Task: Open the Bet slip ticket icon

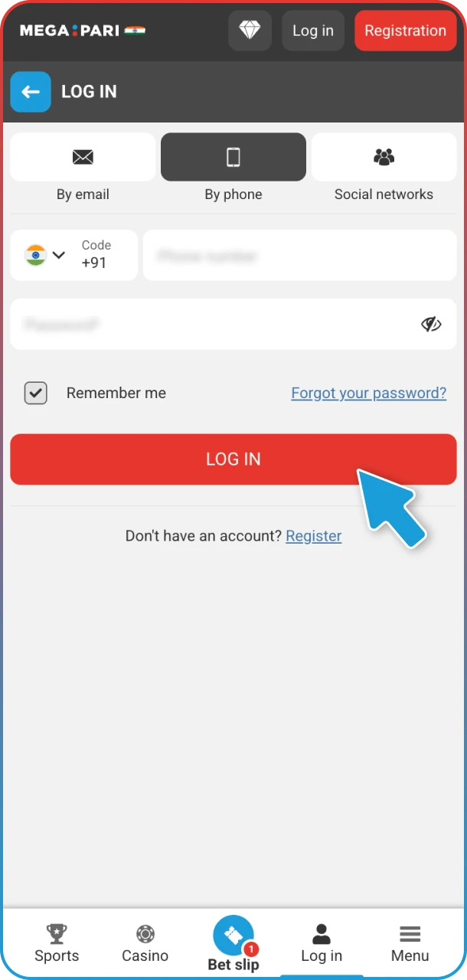Action: point(233,936)
